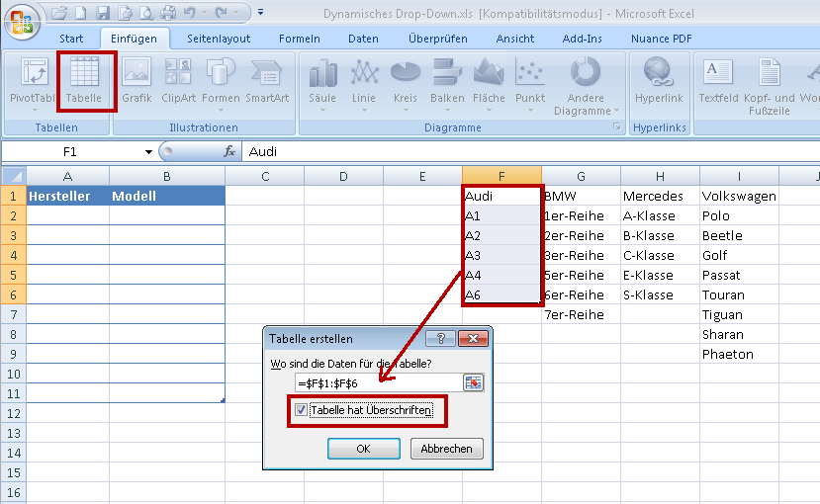The width and height of the screenshot is (820, 504).
Task: Switch to the Seitenlayout tab
Action: [x=219, y=39]
